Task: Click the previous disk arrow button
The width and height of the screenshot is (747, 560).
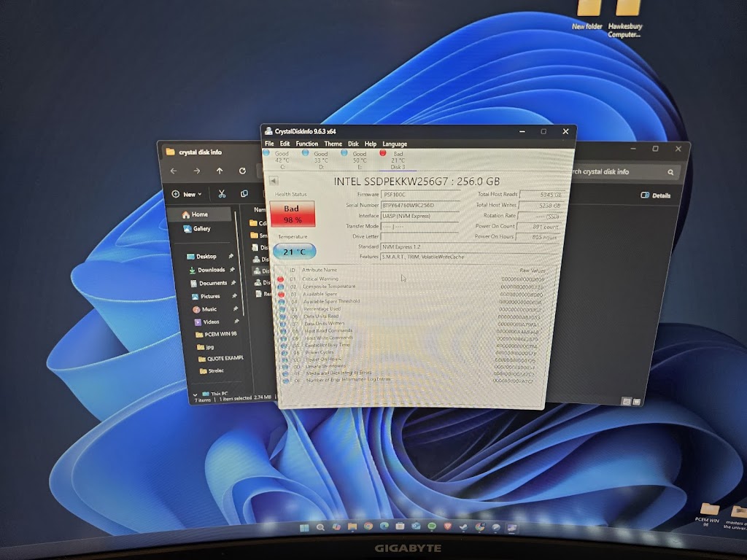Action: [x=274, y=180]
